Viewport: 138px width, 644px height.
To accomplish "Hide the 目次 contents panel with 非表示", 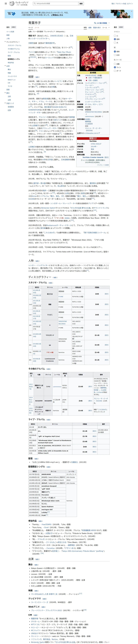I will click(14, 27).
